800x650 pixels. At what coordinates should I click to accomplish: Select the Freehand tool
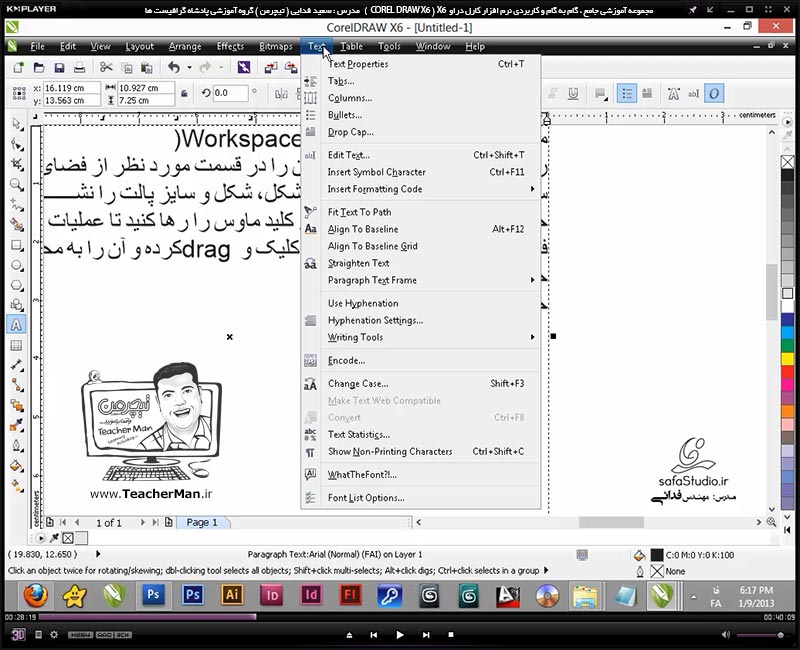[17, 205]
